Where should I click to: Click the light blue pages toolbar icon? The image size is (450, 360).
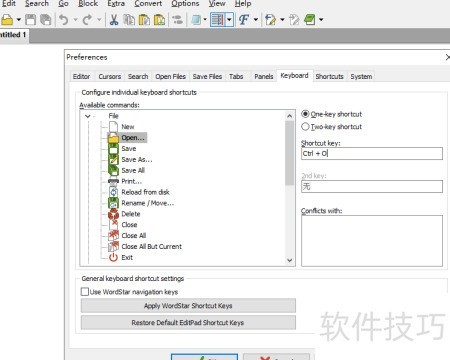[x=196, y=20]
